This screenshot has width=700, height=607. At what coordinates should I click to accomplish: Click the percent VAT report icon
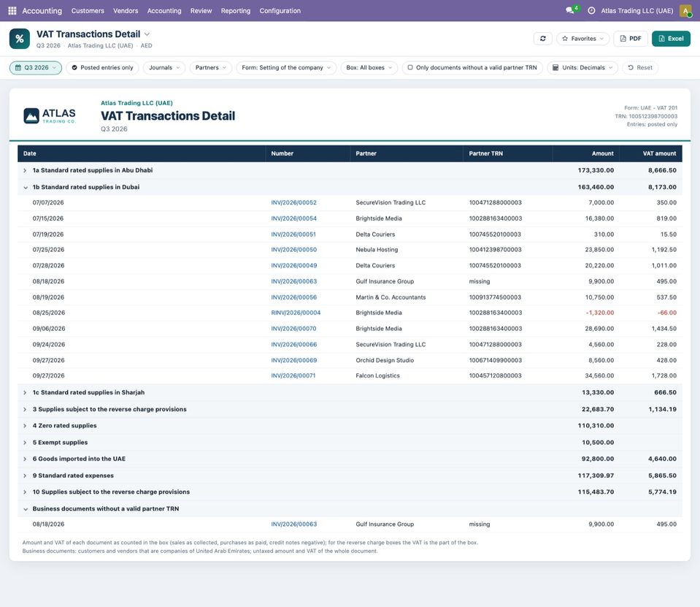pos(20,39)
